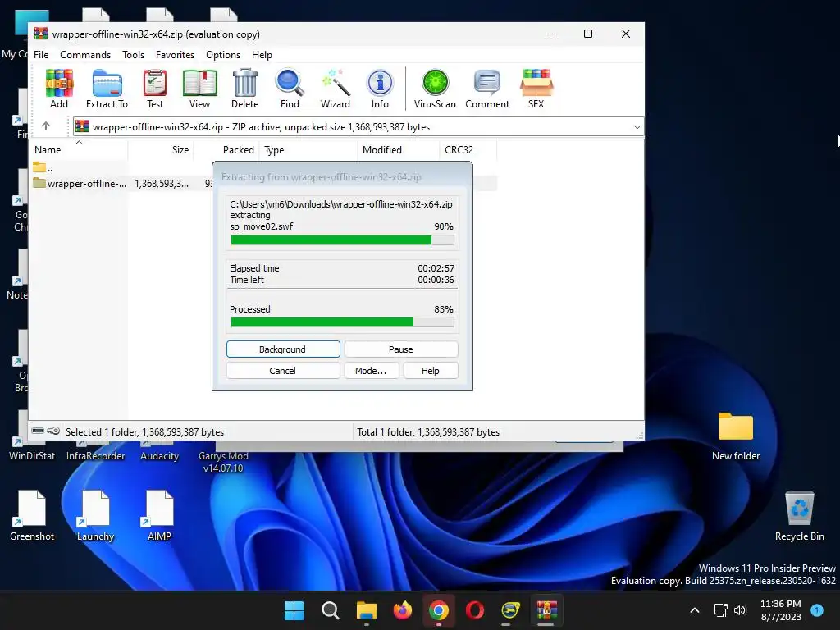Sort by Size column header

point(161,150)
